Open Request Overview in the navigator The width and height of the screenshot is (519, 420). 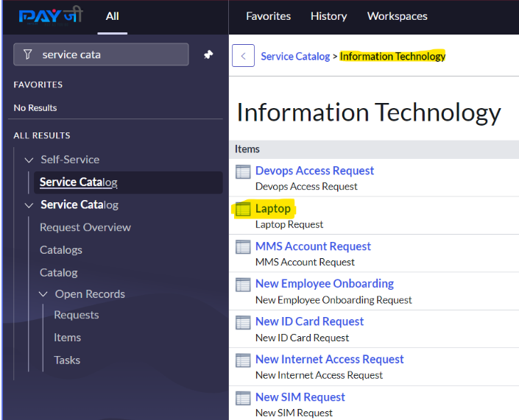point(85,227)
